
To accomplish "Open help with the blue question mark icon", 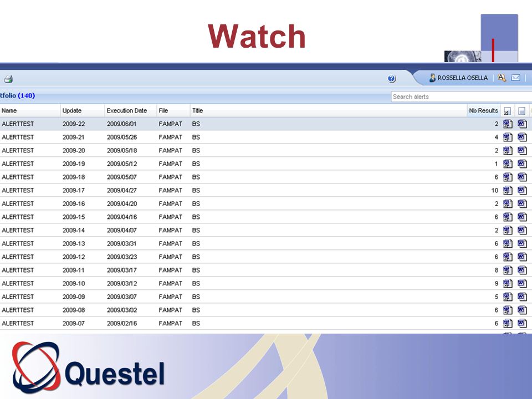I will (392, 79).
